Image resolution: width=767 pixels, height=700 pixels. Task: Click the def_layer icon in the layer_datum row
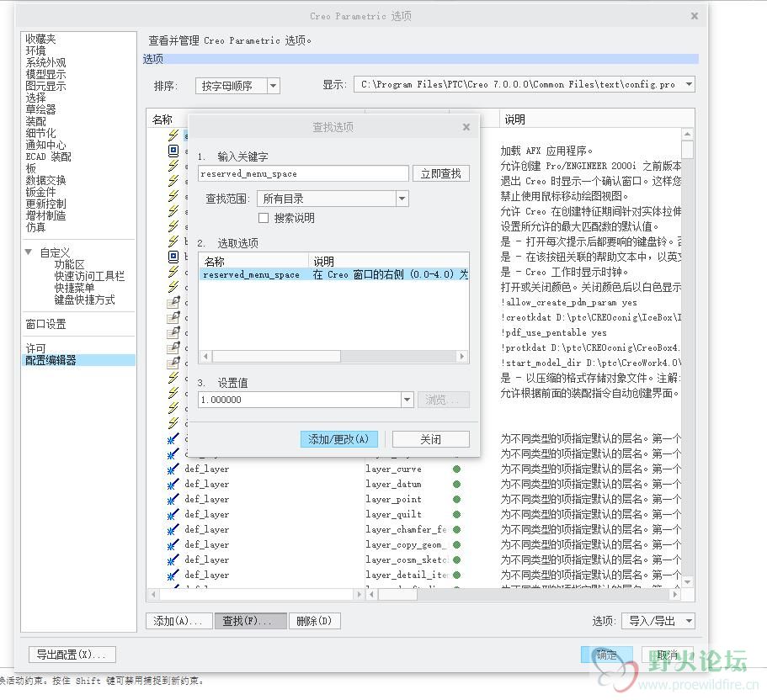(173, 485)
